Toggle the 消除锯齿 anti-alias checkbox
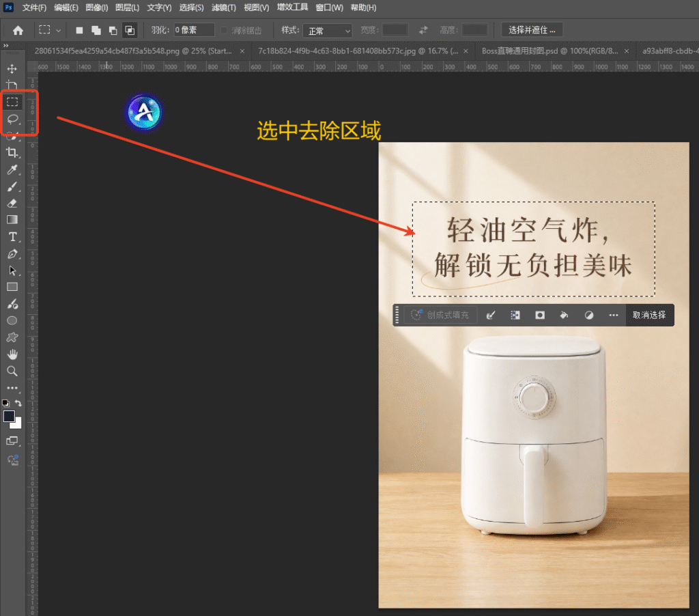The image size is (699, 616). click(x=224, y=30)
